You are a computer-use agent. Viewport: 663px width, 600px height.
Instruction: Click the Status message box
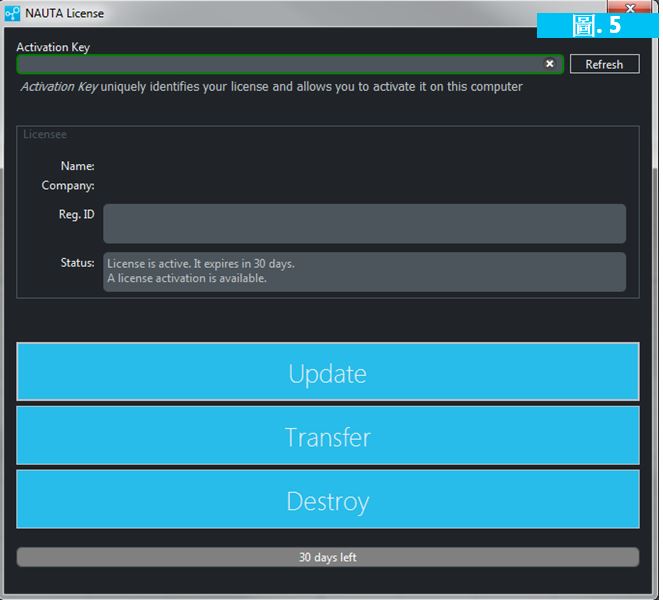(x=364, y=271)
